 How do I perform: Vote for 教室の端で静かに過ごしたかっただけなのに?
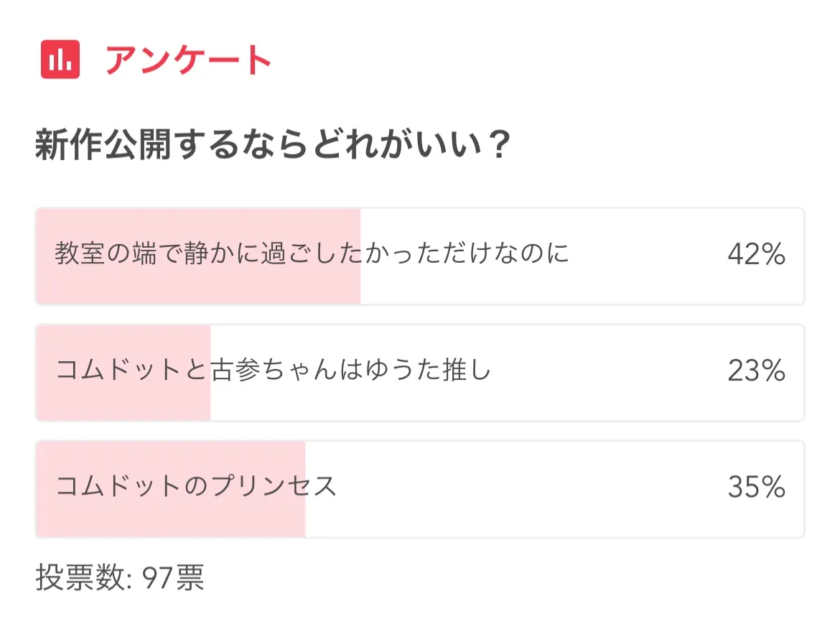(x=312, y=254)
